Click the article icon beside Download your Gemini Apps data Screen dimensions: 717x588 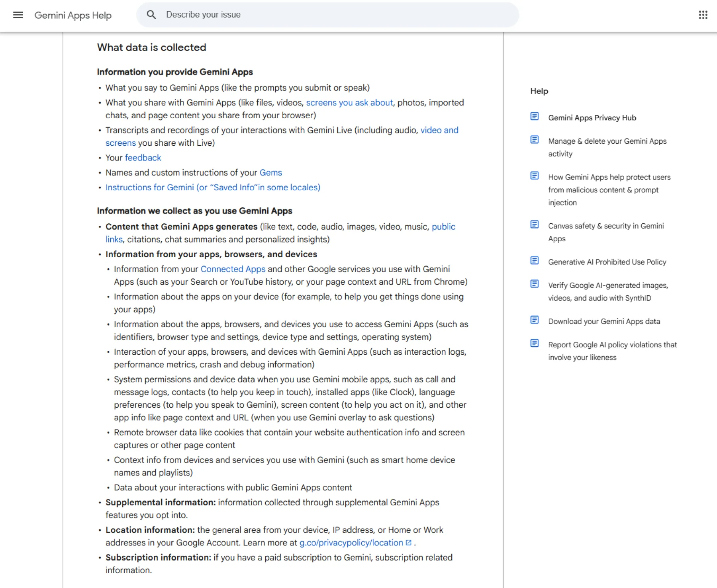(535, 320)
